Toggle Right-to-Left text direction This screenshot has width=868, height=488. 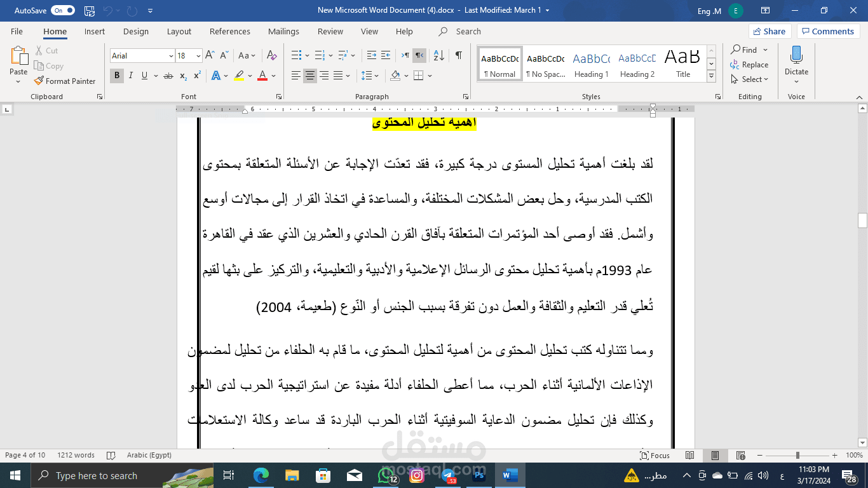point(419,56)
